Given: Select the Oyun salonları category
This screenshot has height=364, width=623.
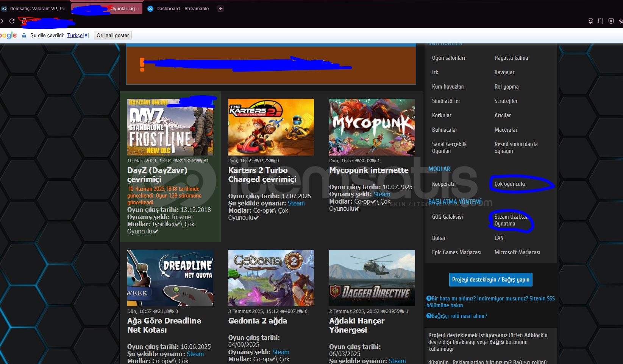Looking at the screenshot, I should (449, 58).
